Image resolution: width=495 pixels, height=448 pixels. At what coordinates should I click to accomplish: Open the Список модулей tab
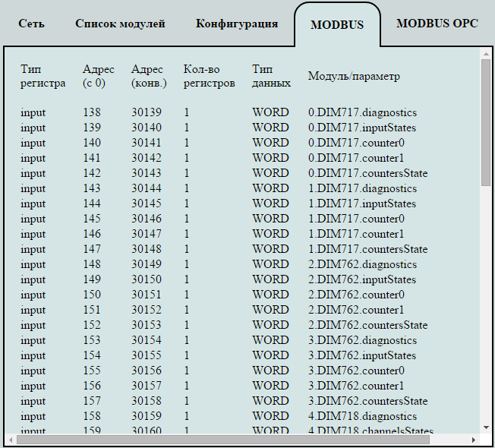click(x=120, y=24)
